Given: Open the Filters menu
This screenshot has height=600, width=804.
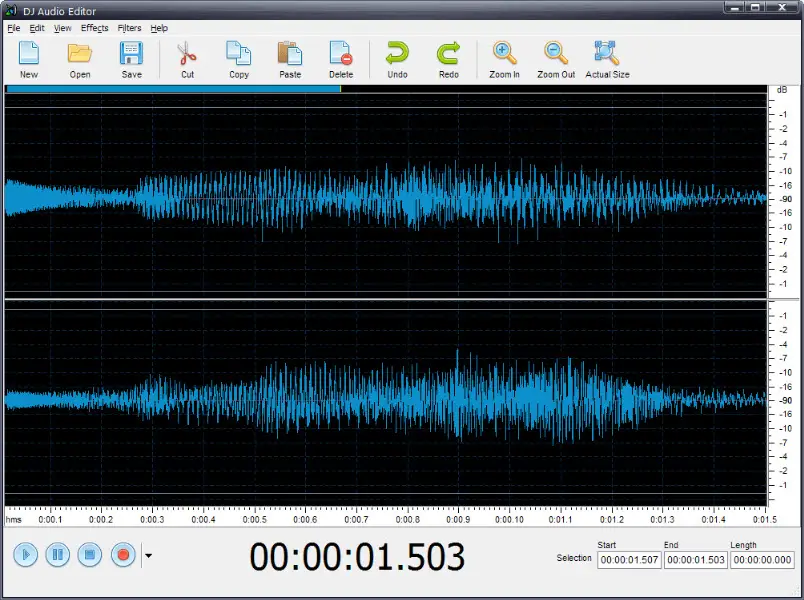Looking at the screenshot, I should [x=129, y=28].
